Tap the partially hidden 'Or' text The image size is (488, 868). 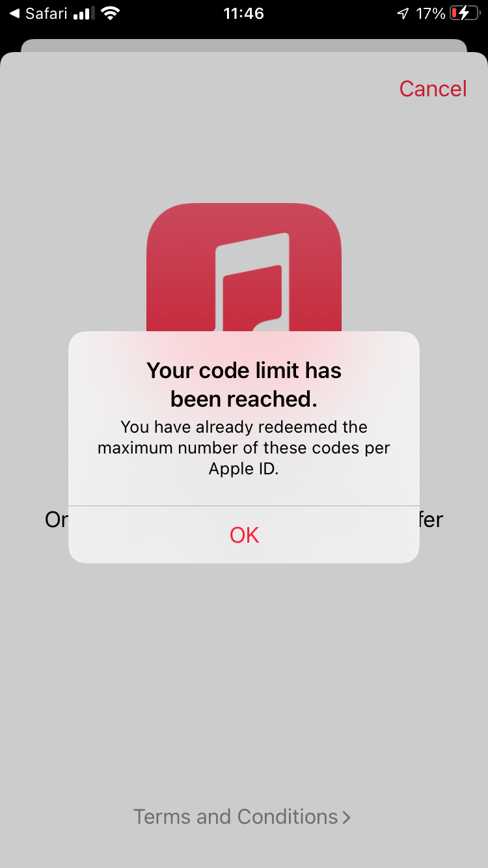[56, 520]
